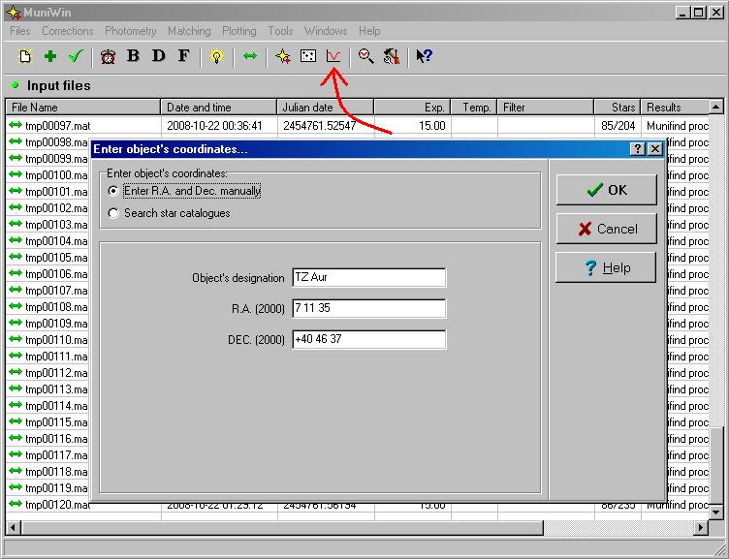Click the green double-arrow matching icon
Image resolution: width=729 pixels, height=560 pixels.
(x=249, y=56)
